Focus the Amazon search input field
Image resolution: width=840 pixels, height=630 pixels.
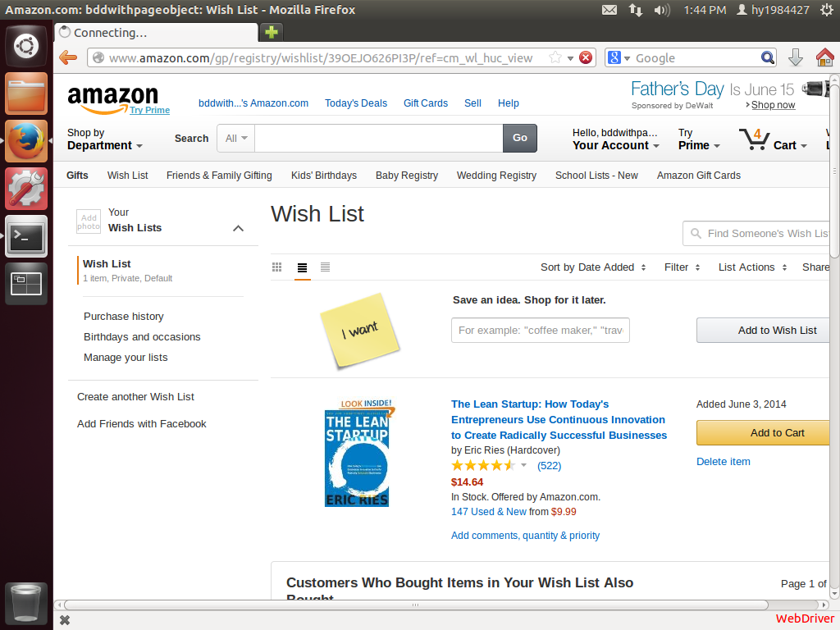click(x=379, y=138)
